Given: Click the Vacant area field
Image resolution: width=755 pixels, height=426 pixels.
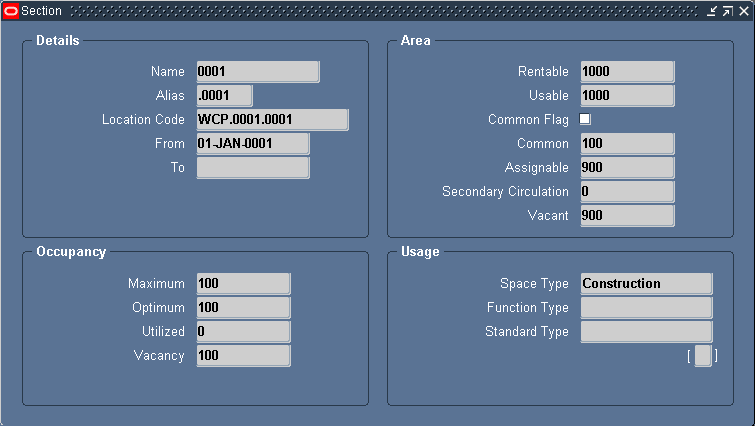Looking at the screenshot, I should point(627,216).
